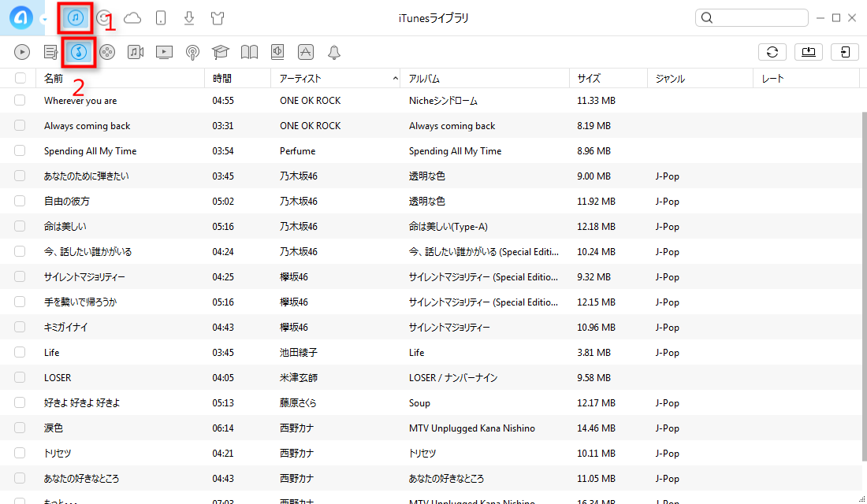The image size is (867, 504).
Task: Check the Spending All My Time checkbox
Action: [x=20, y=150]
